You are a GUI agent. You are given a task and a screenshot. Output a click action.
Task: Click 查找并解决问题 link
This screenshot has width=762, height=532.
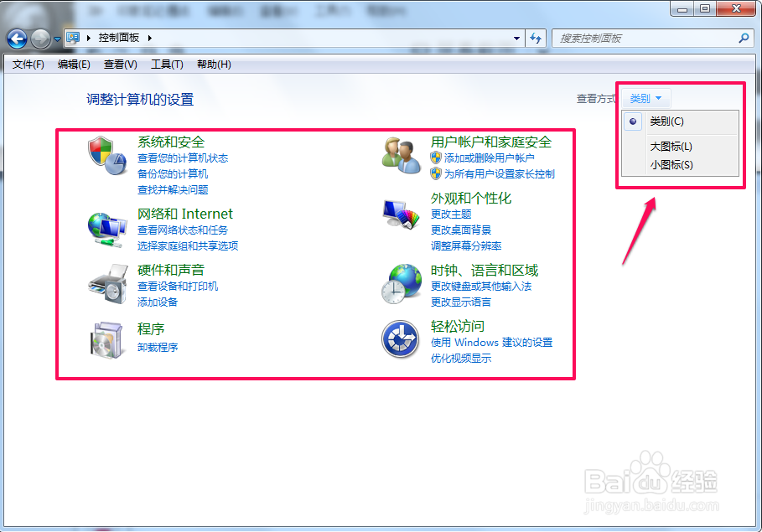click(x=173, y=189)
